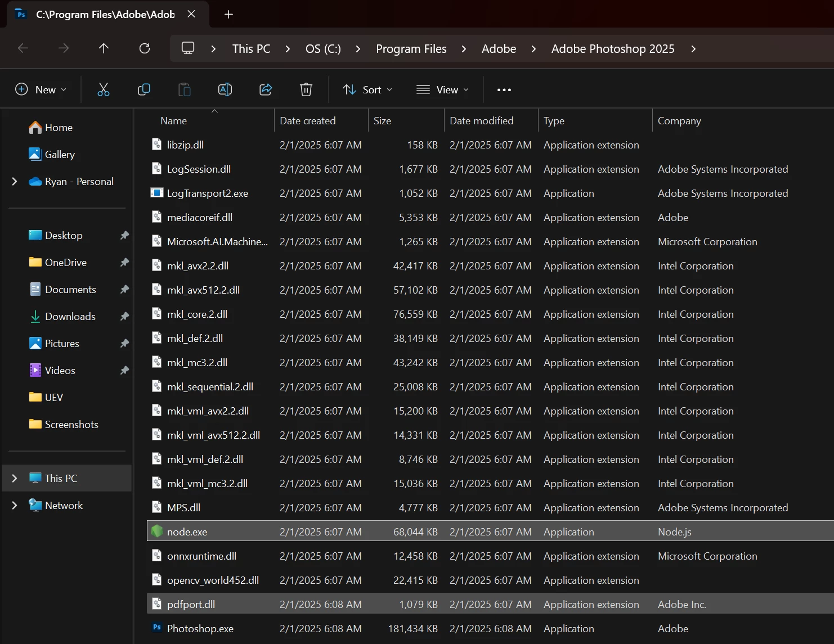Go forward with the right arrow
834x644 pixels.
pos(64,48)
